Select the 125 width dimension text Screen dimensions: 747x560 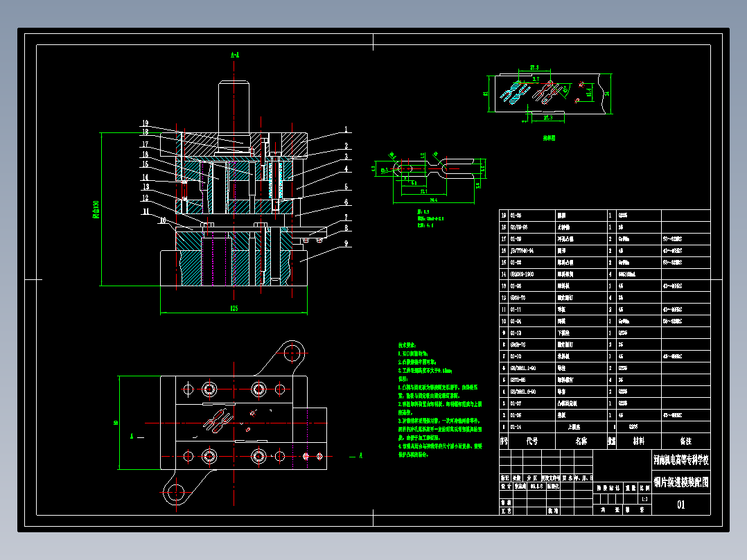pos(234,308)
